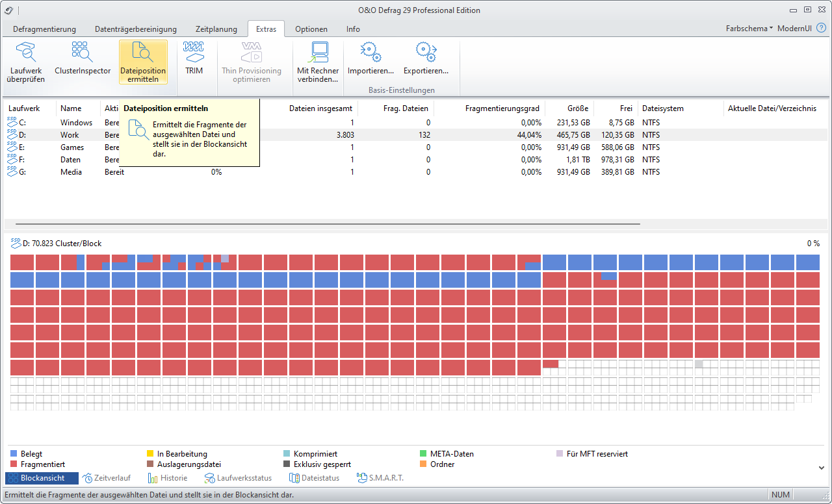Screen dimensions: 832x504
Task: Select the Daten drive name
Action: pyautogui.click(x=71, y=159)
